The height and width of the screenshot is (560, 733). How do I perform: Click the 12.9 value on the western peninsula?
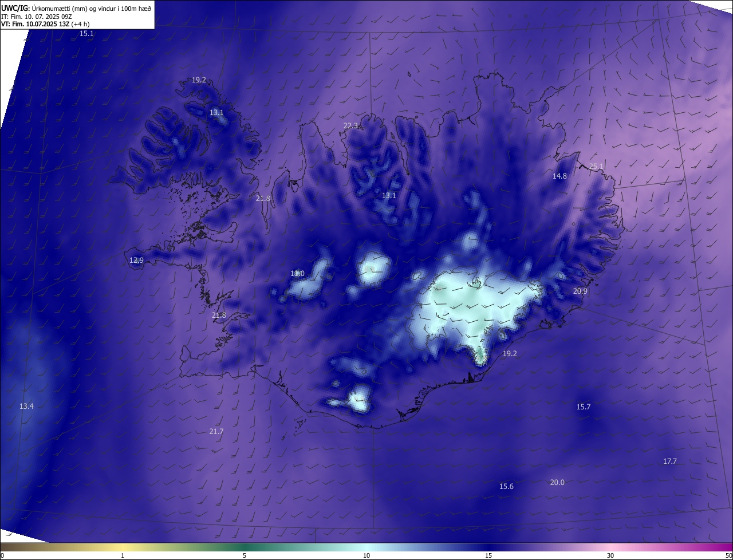136,261
